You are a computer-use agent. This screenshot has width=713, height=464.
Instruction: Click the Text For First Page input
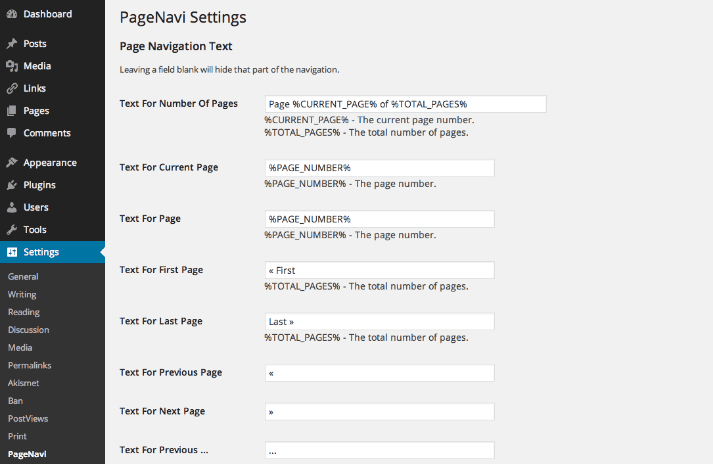[x=380, y=270]
